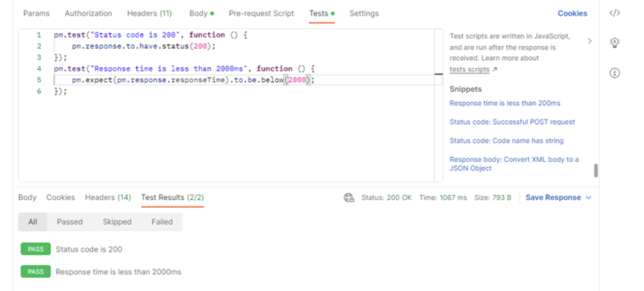Switch to the Authorization tab
This screenshot has width=644, height=291.
(88, 13)
